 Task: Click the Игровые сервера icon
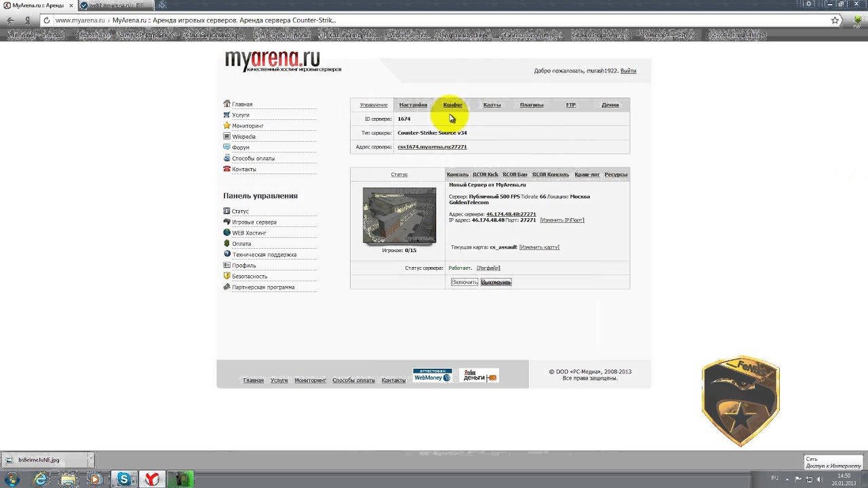click(227, 222)
